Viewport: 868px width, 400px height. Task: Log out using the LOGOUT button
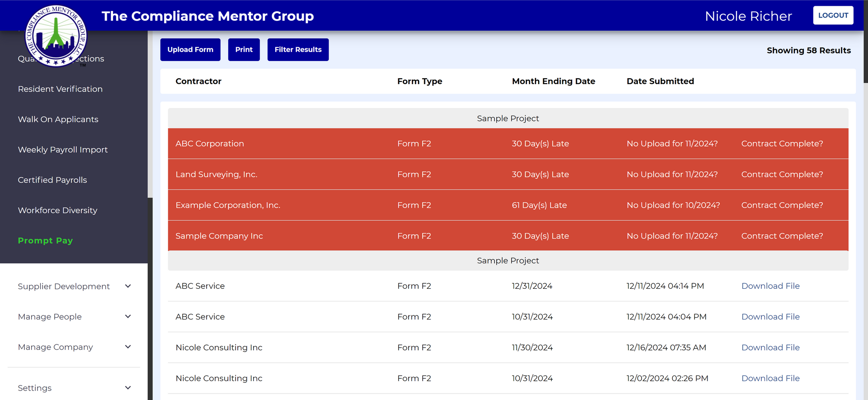pos(833,15)
